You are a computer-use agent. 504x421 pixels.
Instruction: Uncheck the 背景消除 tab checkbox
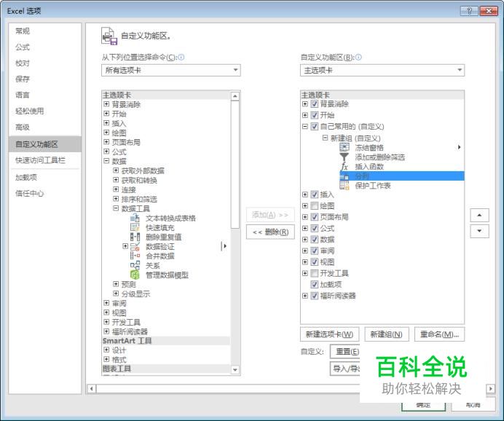(x=315, y=104)
